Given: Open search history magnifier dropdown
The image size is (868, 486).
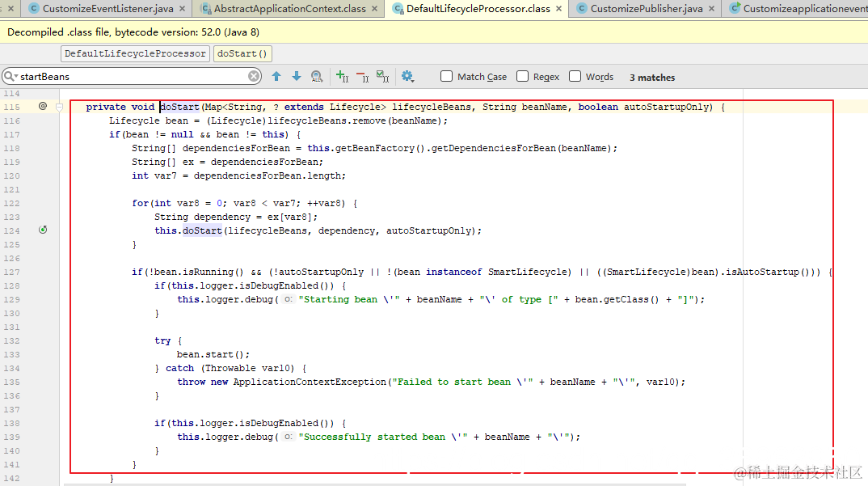Looking at the screenshot, I should [x=11, y=77].
